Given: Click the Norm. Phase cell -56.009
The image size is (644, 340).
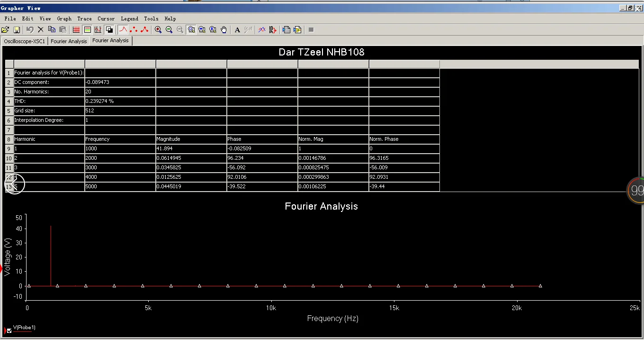Looking at the screenshot, I should 404,167.
